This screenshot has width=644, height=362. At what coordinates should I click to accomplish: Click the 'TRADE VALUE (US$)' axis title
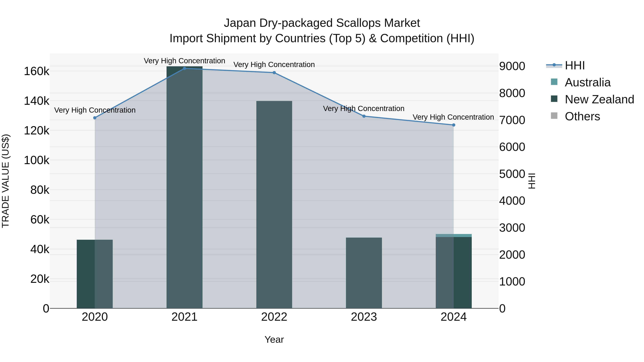[6, 181]
